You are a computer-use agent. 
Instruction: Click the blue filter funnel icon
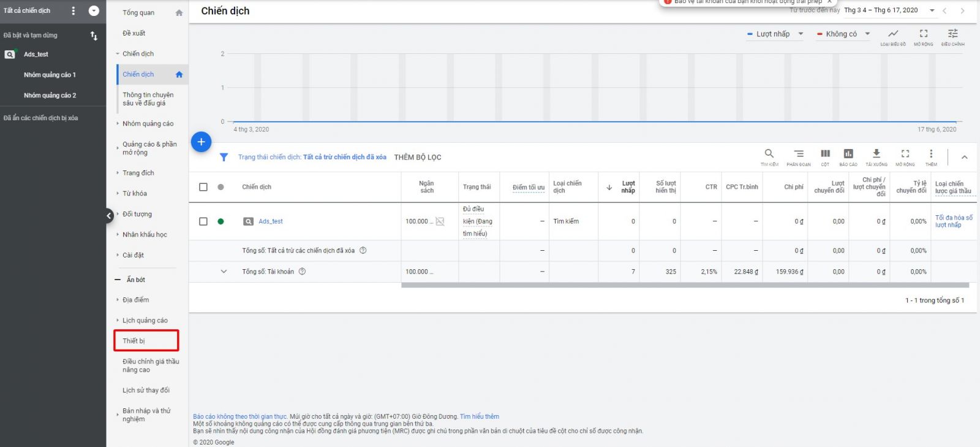click(x=224, y=158)
